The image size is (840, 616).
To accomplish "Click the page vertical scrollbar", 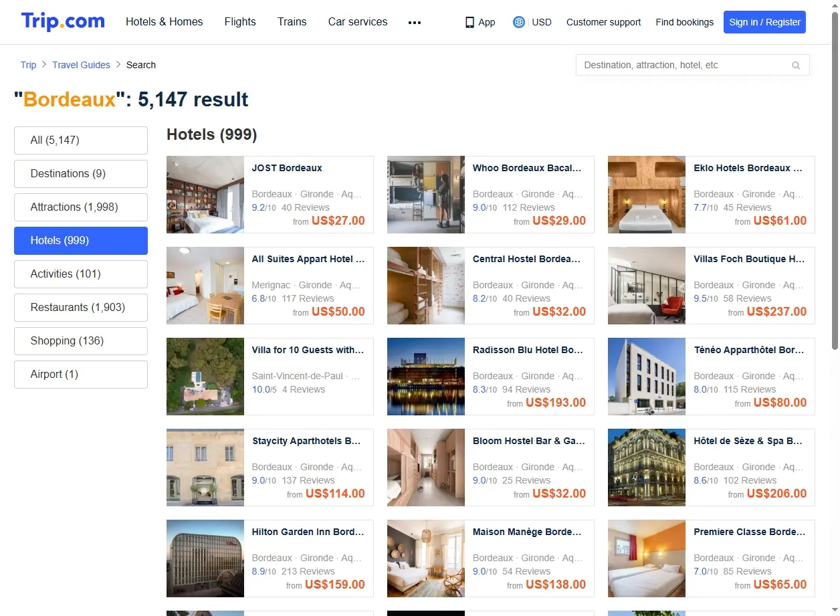I will pos(835,181).
